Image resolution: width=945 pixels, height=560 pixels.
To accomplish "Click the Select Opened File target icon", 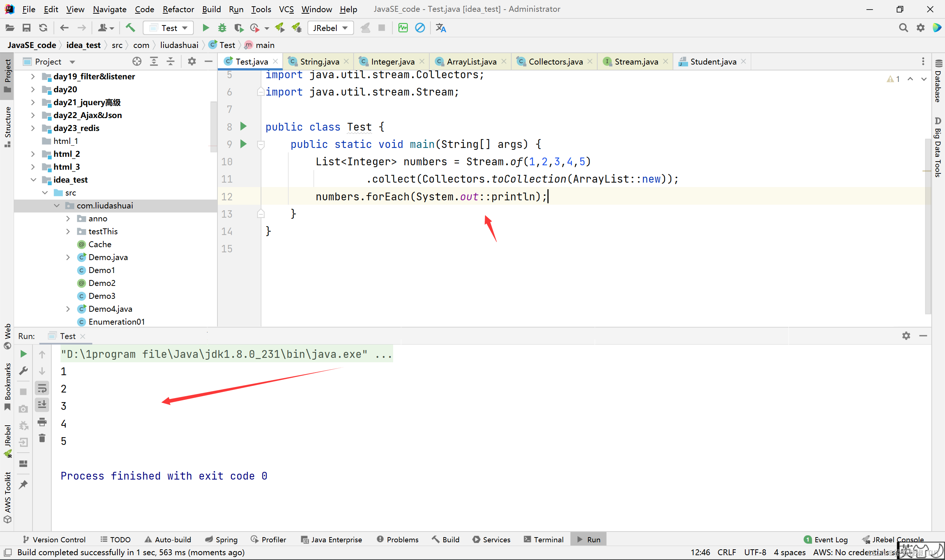I will coord(137,62).
